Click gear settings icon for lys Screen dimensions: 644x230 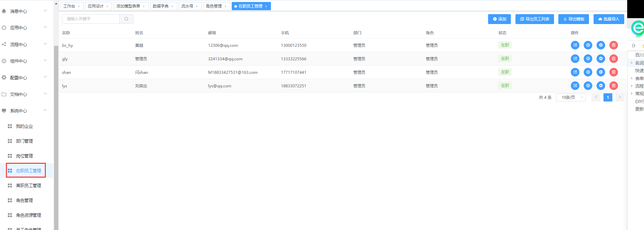pos(601,86)
